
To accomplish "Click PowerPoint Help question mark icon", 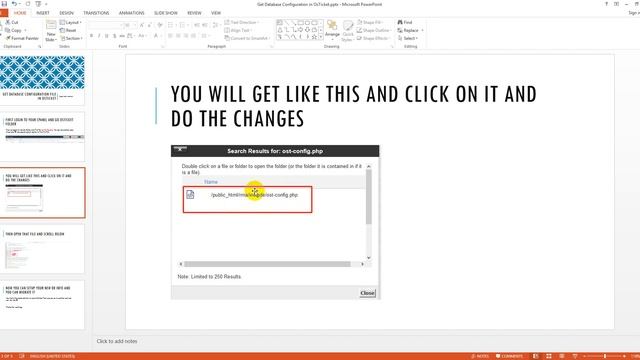I will 606,4.
